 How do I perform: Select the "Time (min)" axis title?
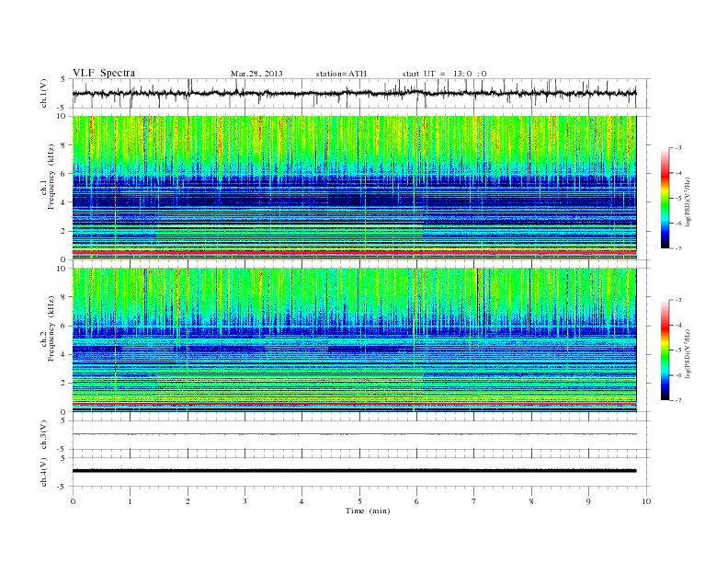[368, 511]
